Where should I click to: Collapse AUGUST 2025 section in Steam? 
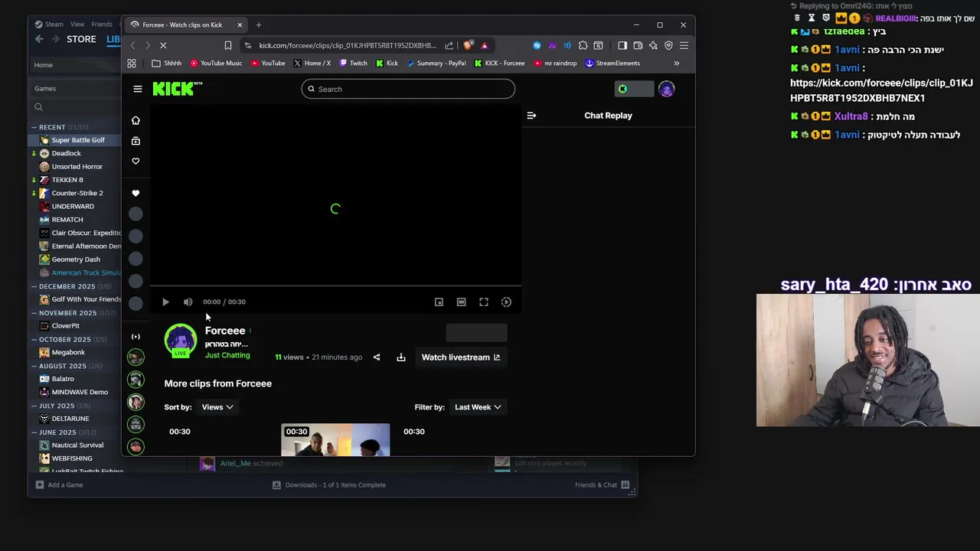34,366
